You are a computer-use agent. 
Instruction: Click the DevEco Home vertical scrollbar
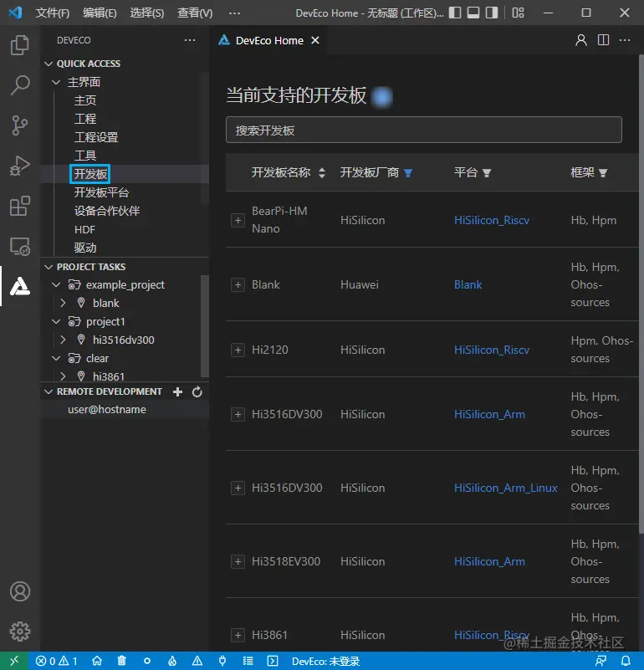641,294
